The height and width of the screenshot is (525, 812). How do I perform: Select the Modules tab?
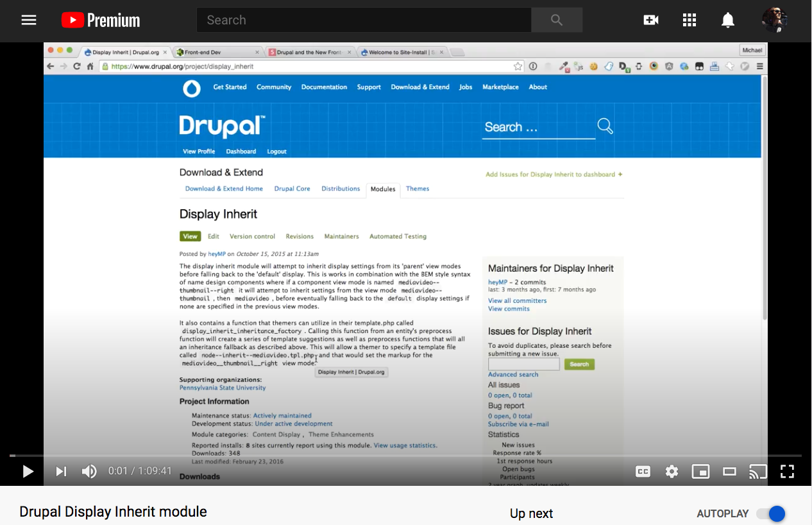383,189
